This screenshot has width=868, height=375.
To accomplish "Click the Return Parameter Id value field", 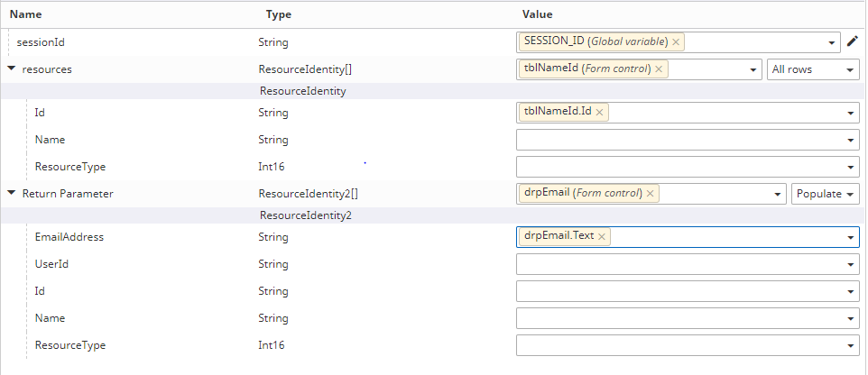I will [x=679, y=291].
